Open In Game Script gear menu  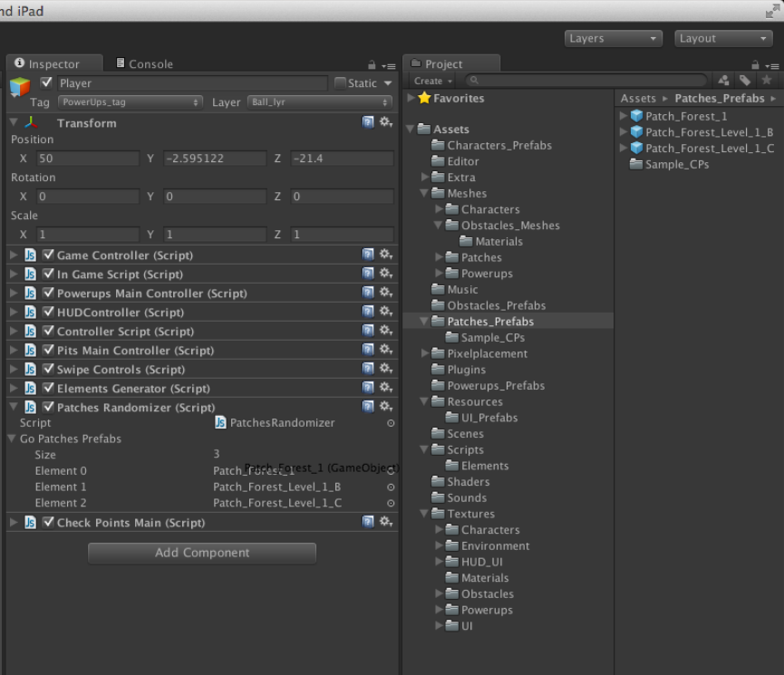pos(385,274)
